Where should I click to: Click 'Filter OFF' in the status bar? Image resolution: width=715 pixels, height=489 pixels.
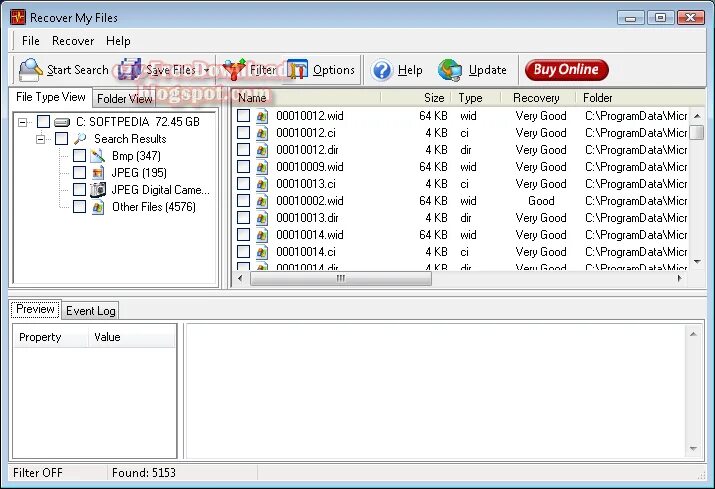[x=38, y=473]
